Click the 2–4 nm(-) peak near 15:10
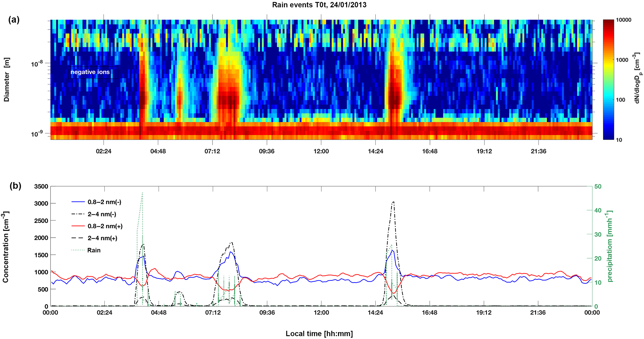This screenshot has width=644, height=339. tap(394, 202)
